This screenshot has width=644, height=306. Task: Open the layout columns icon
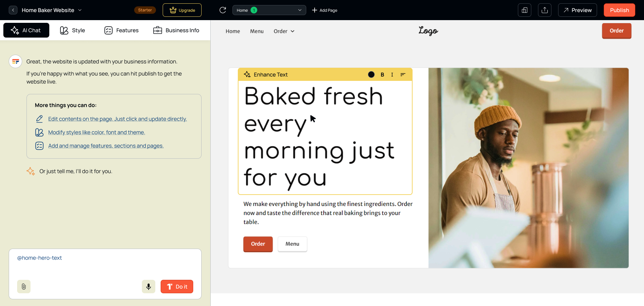pyautogui.click(x=525, y=10)
